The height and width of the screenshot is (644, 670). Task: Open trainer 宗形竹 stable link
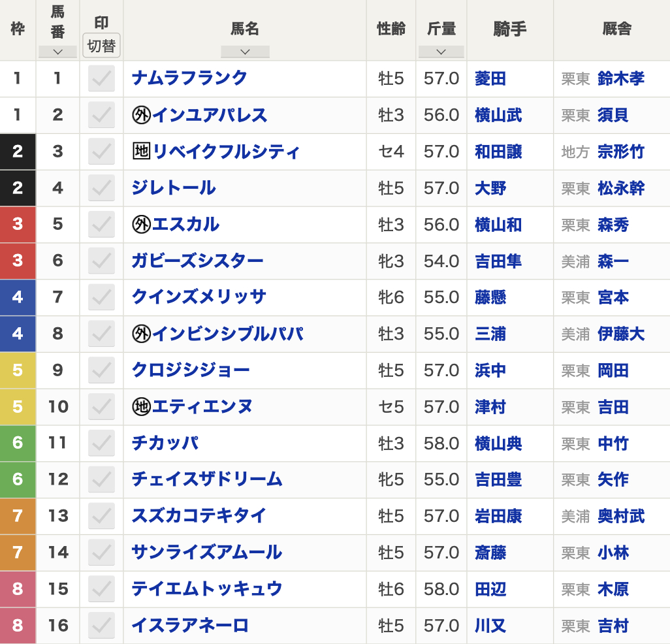point(621,152)
